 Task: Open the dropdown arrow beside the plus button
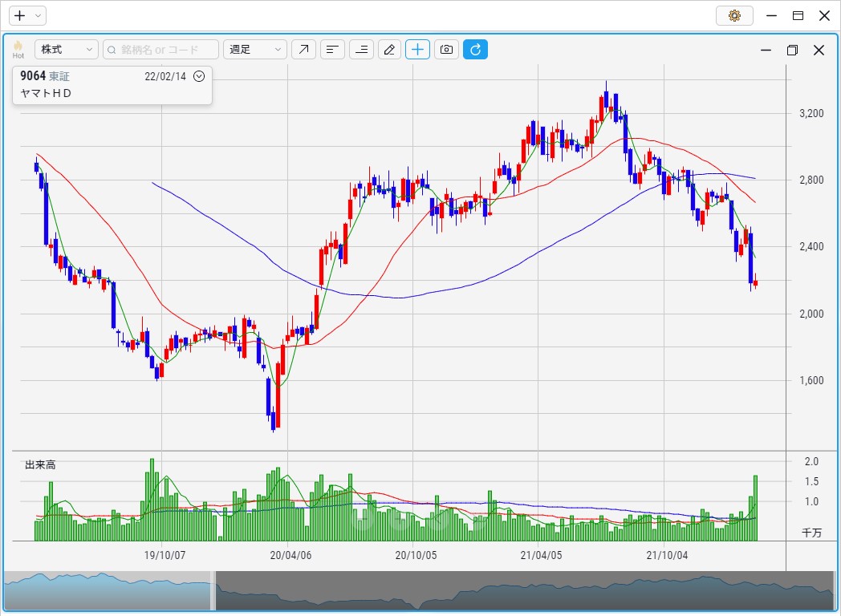(38, 15)
